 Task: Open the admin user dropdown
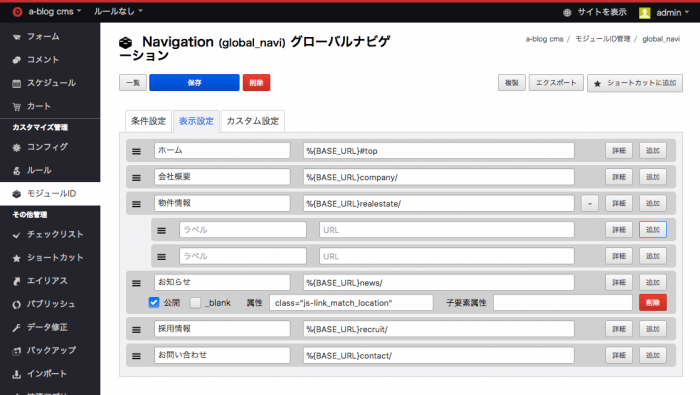pyautogui.click(x=673, y=12)
